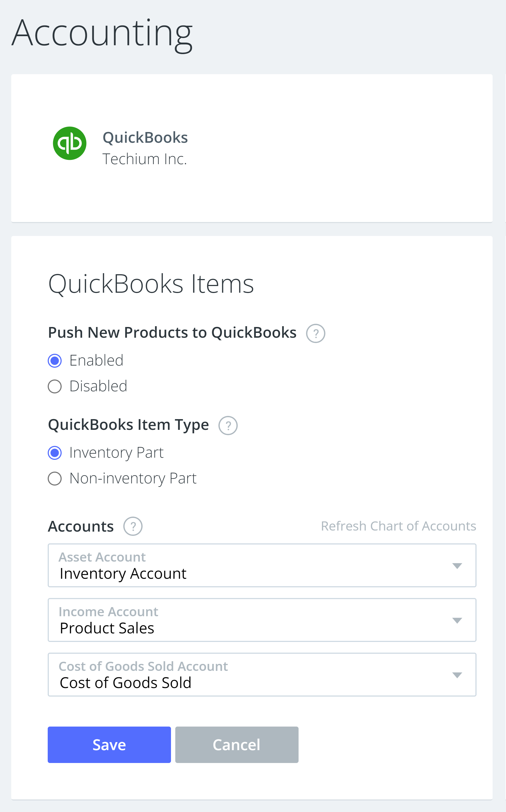Open the Income Account selector

pyautogui.click(x=262, y=620)
